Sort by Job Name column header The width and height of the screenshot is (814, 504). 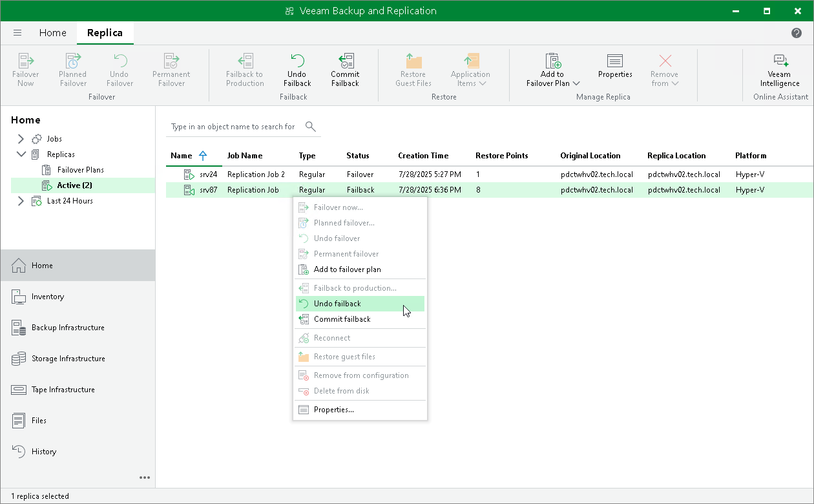coord(245,156)
